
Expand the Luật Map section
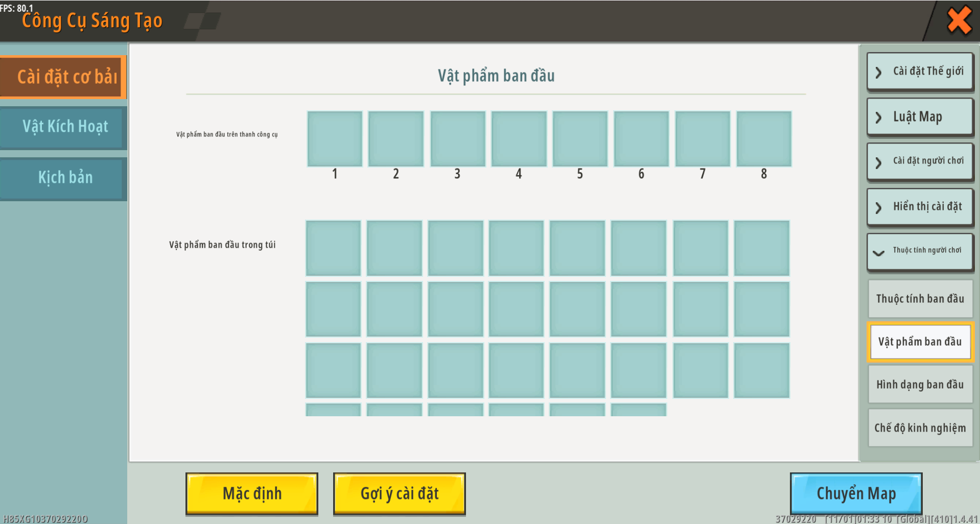pos(920,117)
